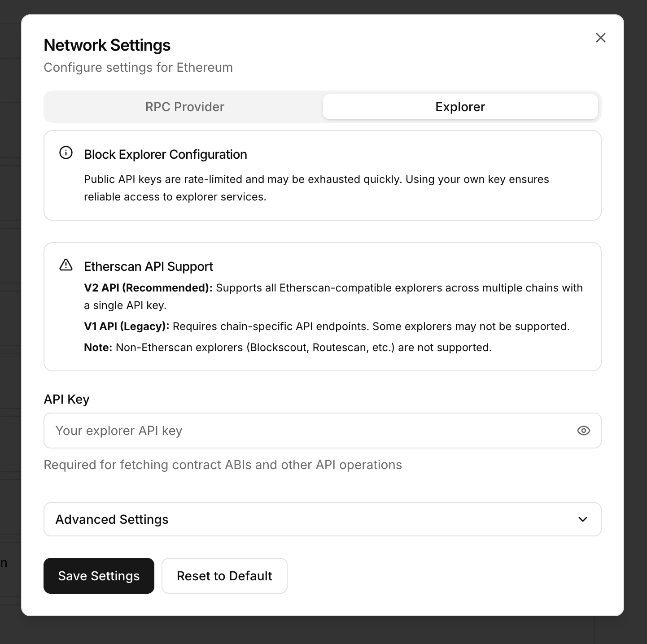Click the X icon at the top right
The height and width of the screenshot is (644, 647).
pos(600,38)
